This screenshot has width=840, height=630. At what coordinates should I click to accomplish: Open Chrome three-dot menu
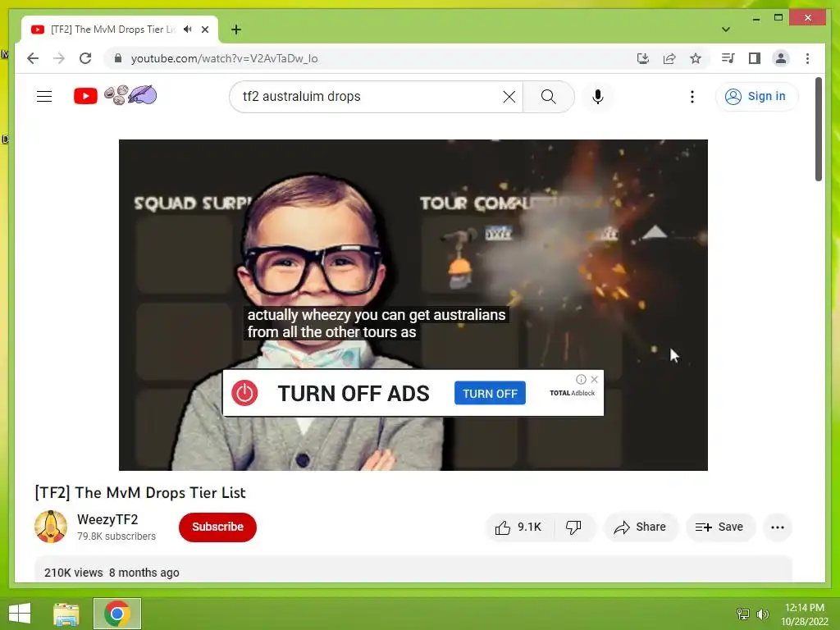[x=807, y=58]
